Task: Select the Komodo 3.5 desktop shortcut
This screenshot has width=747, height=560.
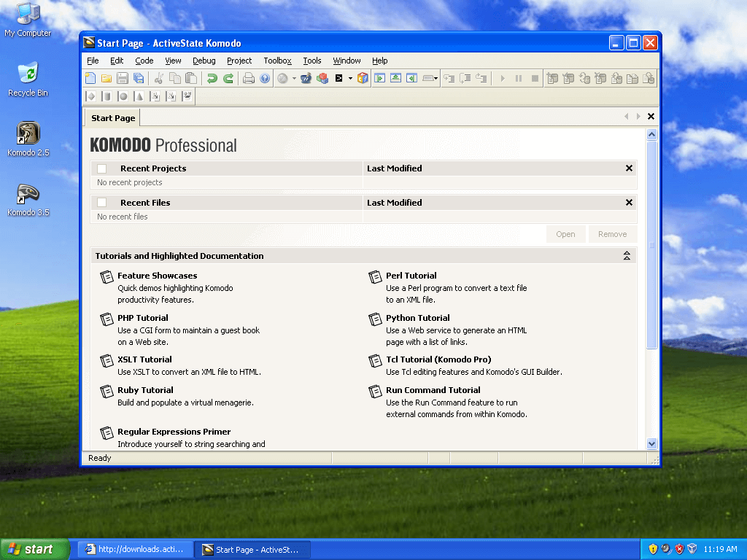Action: pyautogui.click(x=28, y=200)
